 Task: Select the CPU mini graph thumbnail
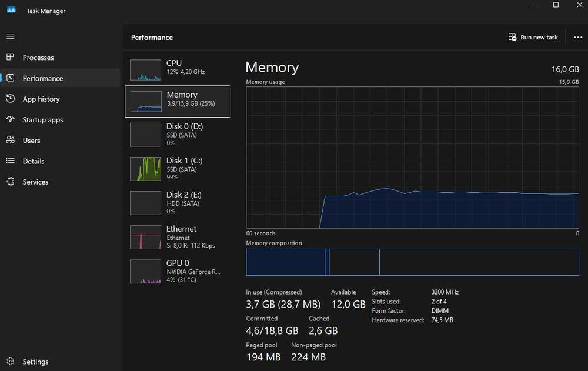pyautogui.click(x=145, y=70)
